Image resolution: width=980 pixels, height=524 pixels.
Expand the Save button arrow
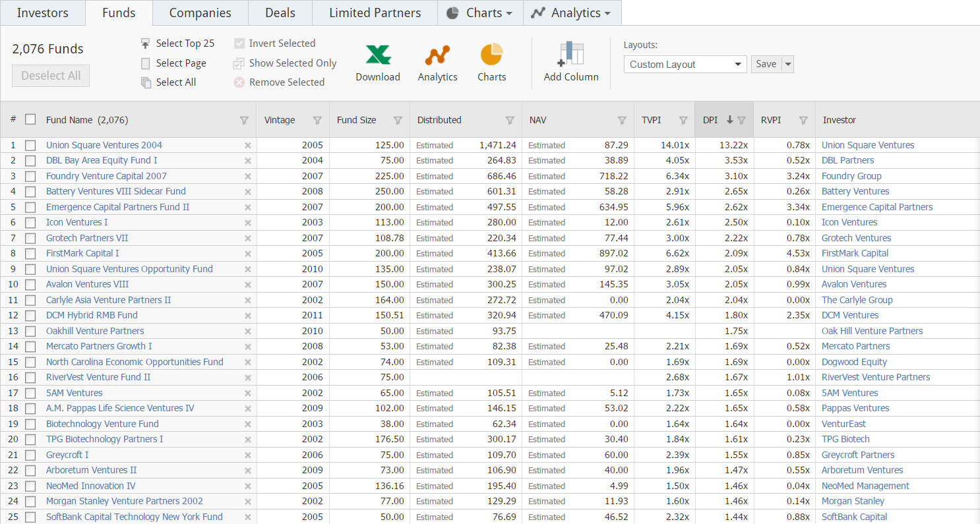[x=788, y=64]
